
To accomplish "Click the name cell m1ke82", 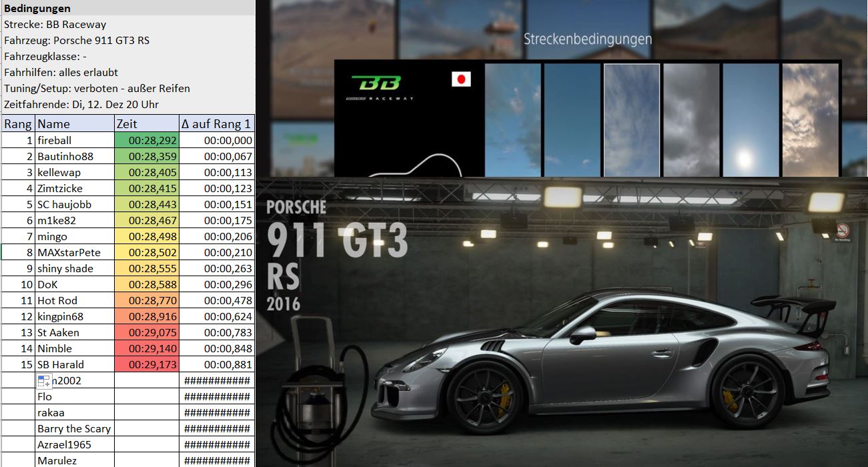I will pyautogui.click(x=75, y=220).
